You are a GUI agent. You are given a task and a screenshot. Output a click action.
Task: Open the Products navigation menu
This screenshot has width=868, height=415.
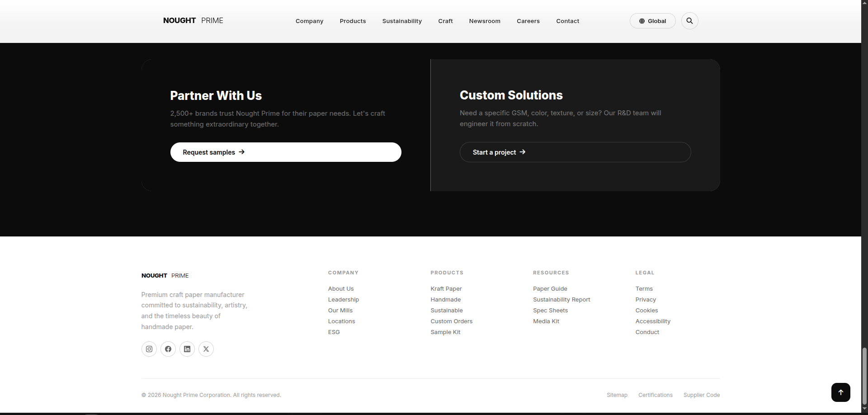coord(353,21)
